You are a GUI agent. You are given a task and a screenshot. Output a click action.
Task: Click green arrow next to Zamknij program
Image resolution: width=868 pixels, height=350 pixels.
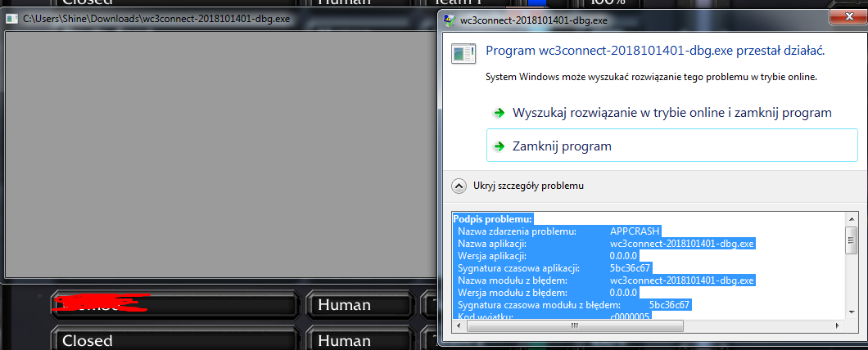(x=500, y=146)
